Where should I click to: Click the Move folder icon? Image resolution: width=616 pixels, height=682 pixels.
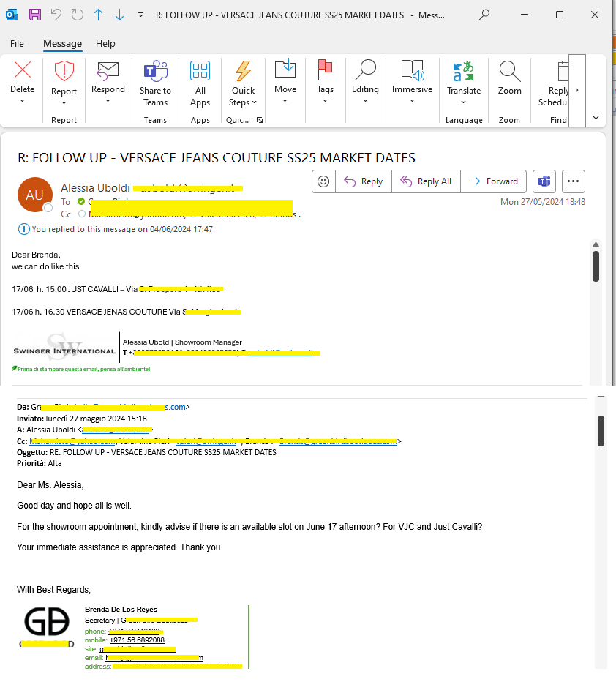pyautogui.click(x=285, y=70)
